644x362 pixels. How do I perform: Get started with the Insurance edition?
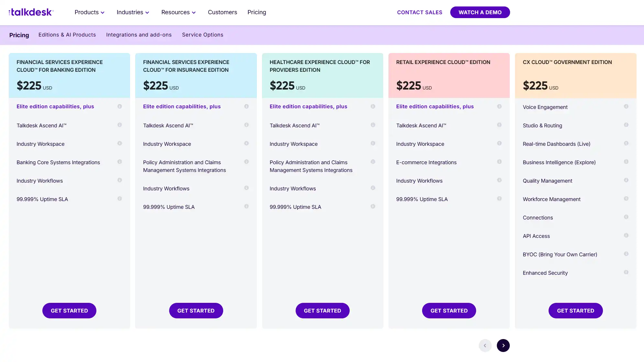point(196,311)
